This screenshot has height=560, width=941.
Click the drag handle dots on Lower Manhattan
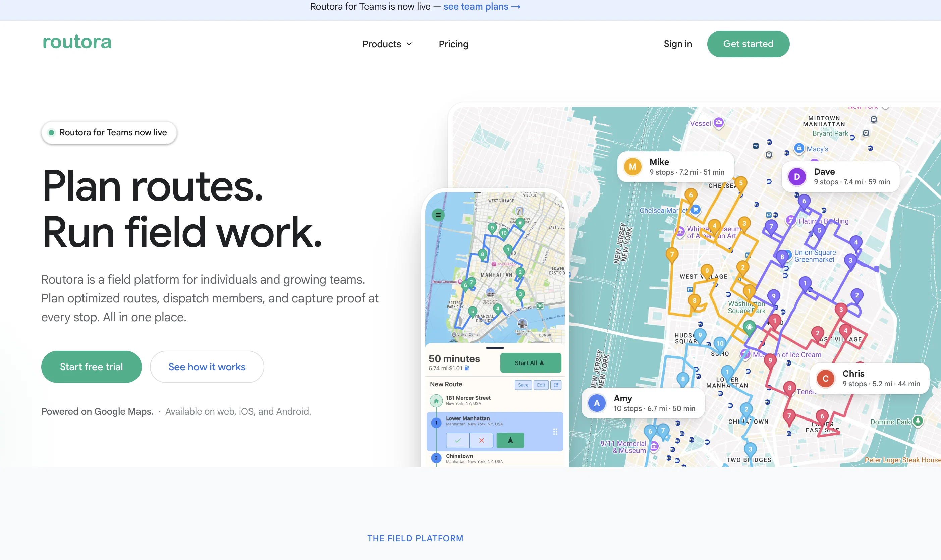tap(555, 432)
